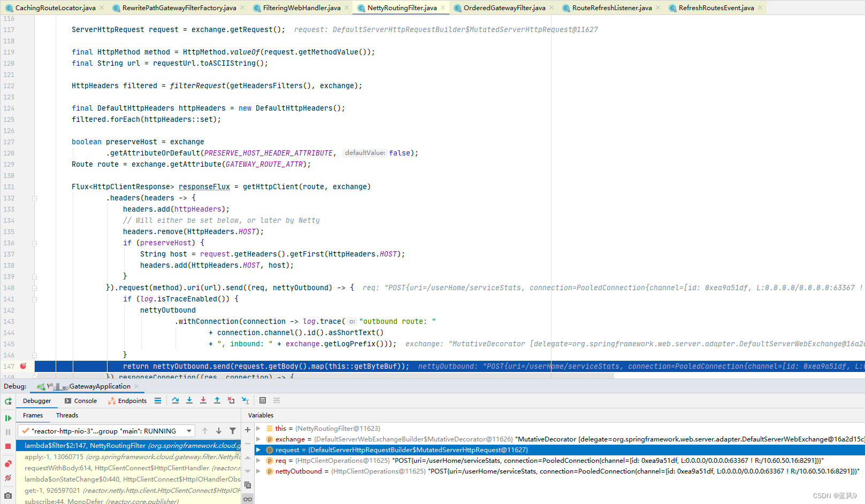Screen dimensions: 865x504
Task: Close the NettyRoutingFilter.java tab
Action: pos(443,7)
